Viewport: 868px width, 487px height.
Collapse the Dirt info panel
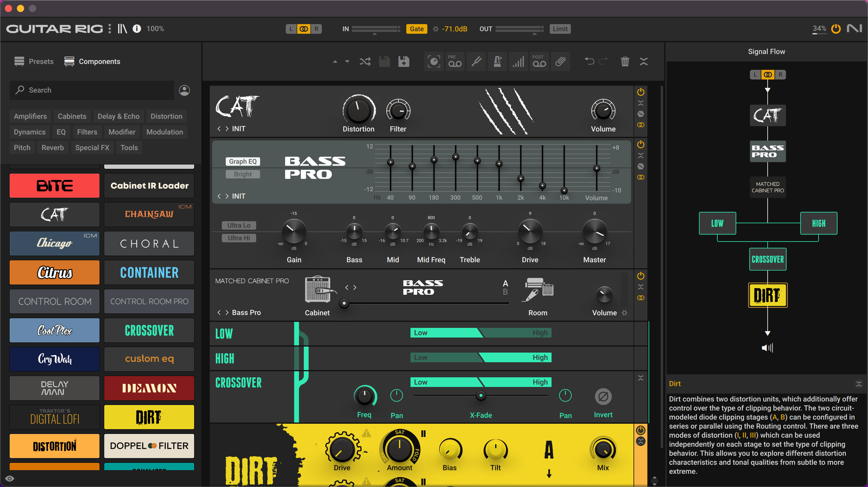pyautogui.click(x=859, y=384)
